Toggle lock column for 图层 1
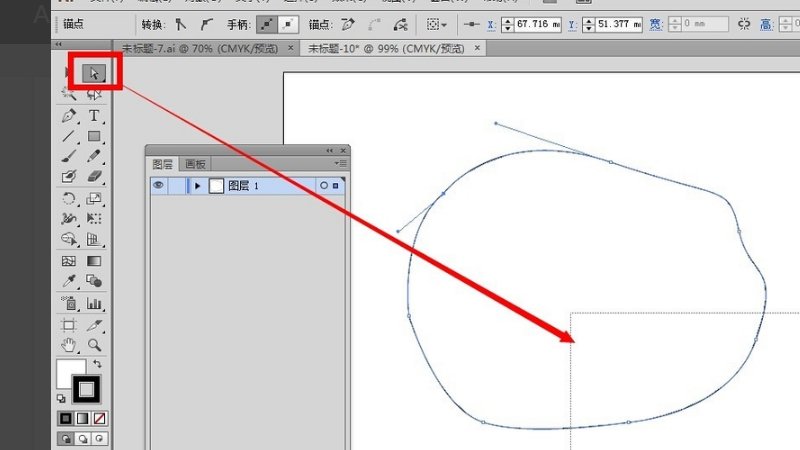 [177, 186]
